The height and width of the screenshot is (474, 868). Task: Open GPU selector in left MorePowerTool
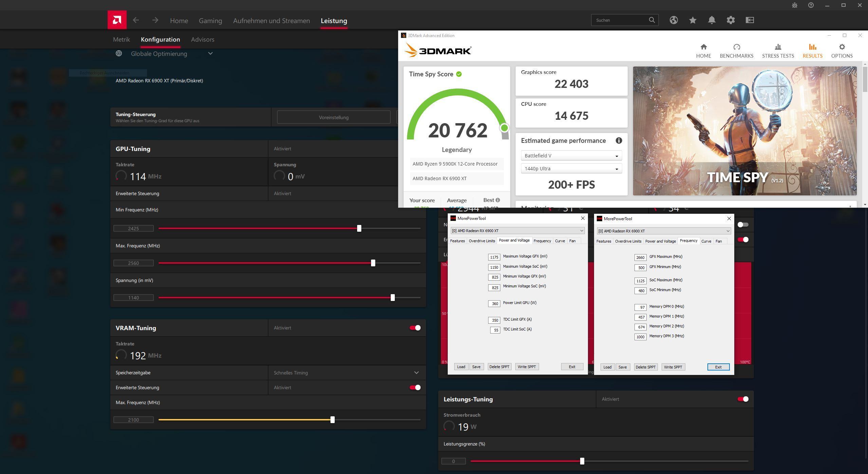pos(518,231)
